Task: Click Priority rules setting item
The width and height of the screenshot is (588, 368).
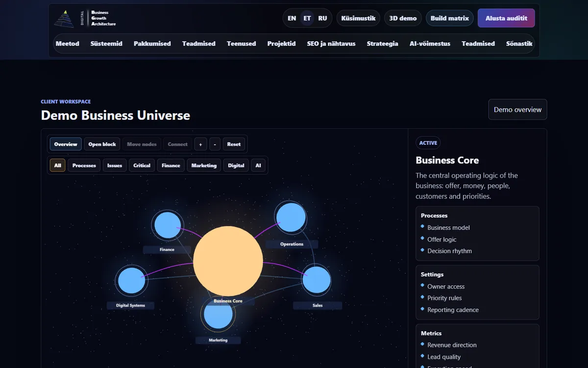Action: point(444,298)
